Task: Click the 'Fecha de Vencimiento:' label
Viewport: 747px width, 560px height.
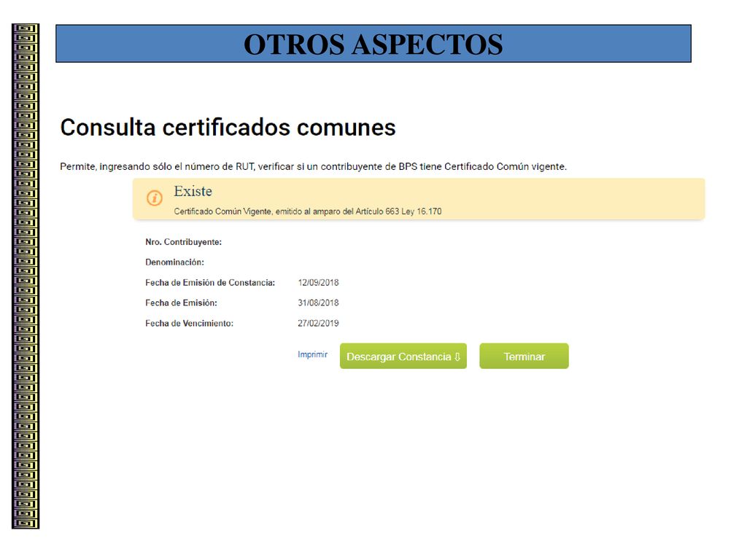Action: (189, 323)
